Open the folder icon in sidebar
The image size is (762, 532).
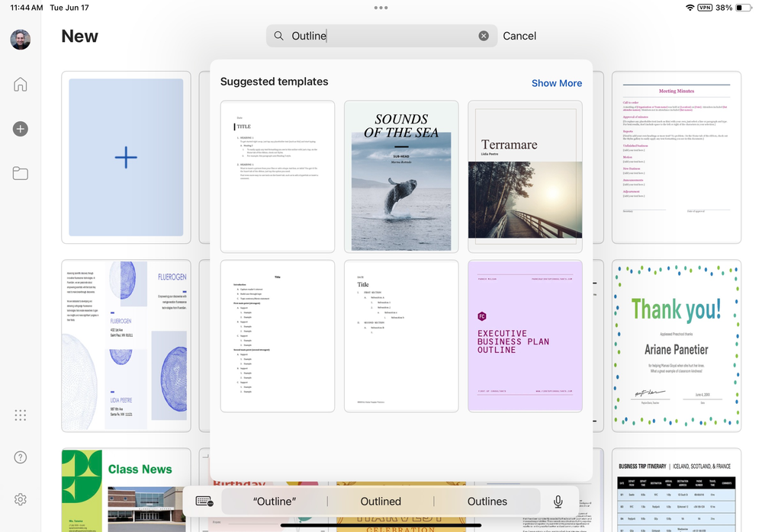(x=21, y=173)
